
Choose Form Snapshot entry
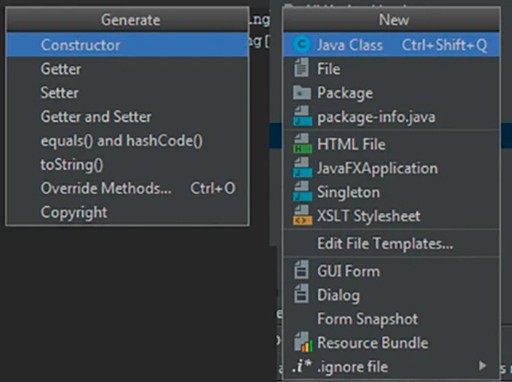(x=391, y=319)
